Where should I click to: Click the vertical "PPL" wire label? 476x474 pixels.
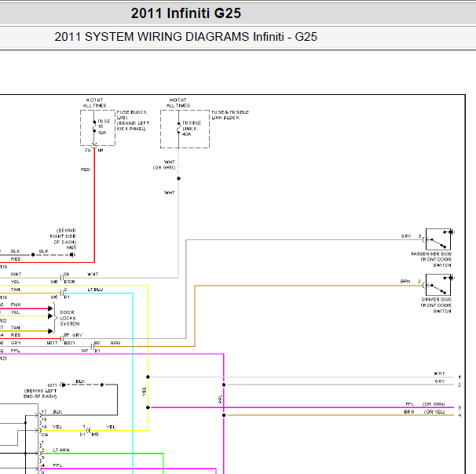click(x=221, y=399)
